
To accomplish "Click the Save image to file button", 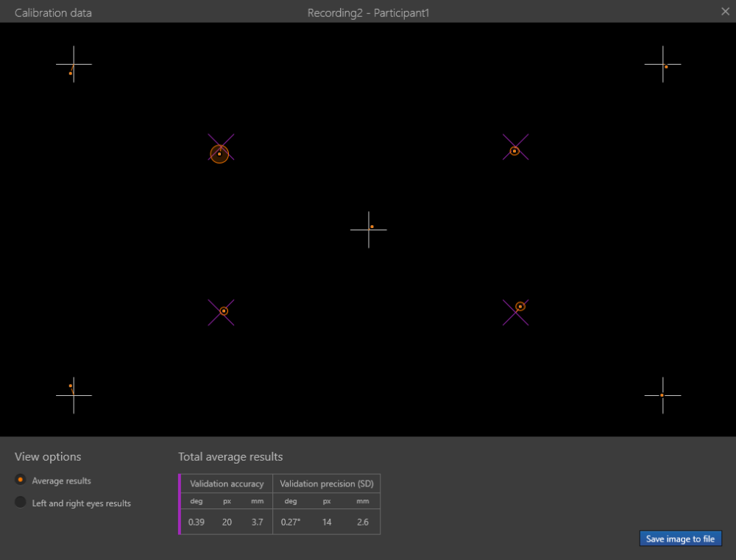I will tap(680, 538).
